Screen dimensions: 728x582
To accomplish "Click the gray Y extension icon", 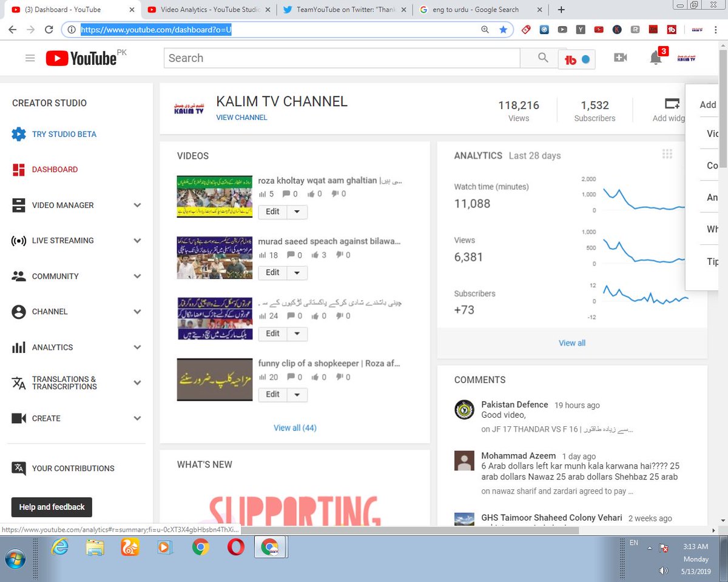I will tap(581, 29).
